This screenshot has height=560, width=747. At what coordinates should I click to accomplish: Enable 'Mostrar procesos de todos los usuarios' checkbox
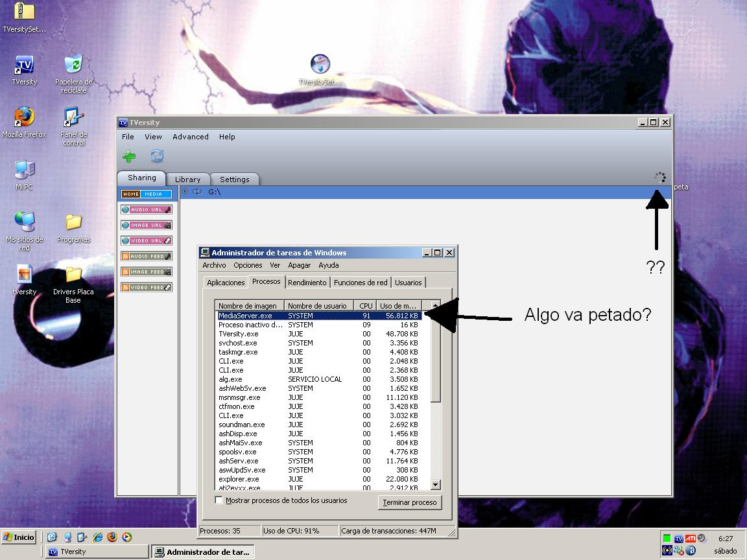point(219,500)
